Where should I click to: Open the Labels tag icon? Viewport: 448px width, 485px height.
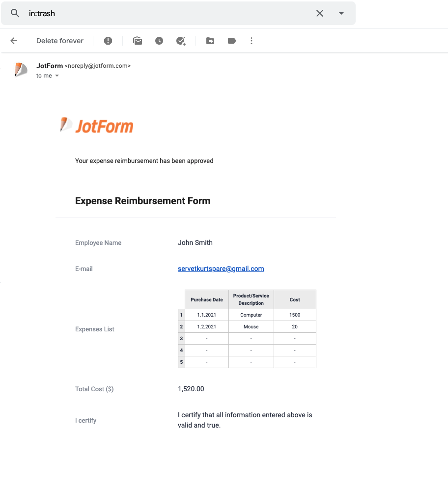coord(232,41)
